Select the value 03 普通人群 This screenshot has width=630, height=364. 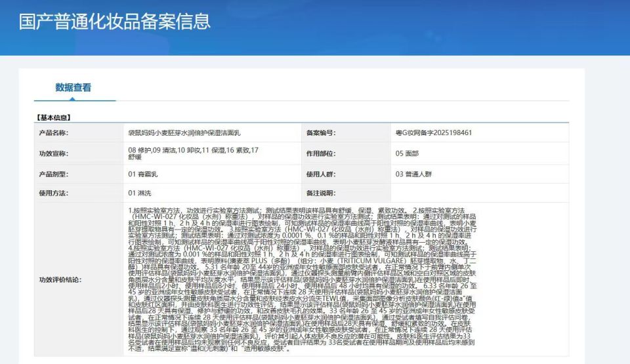[413, 174]
